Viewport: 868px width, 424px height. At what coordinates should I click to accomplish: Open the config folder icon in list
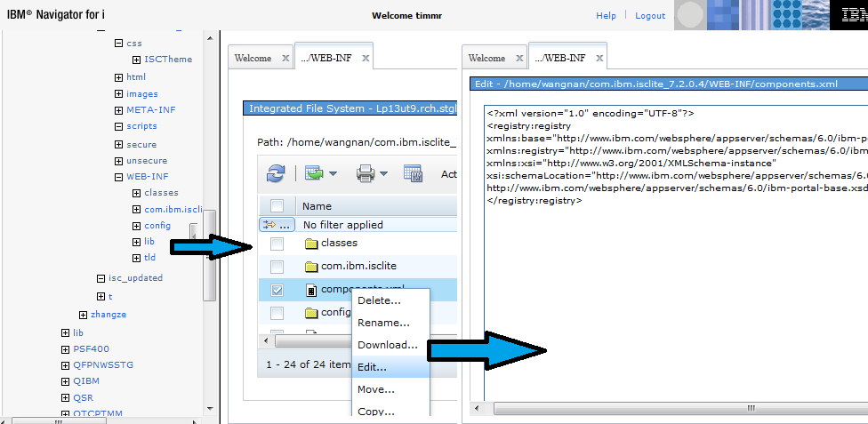coord(311,313)
